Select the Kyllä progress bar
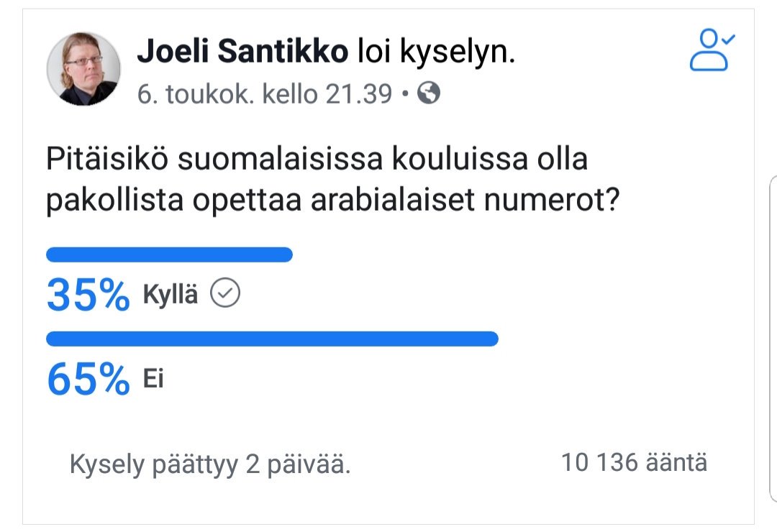 click(x=169, y=254)
